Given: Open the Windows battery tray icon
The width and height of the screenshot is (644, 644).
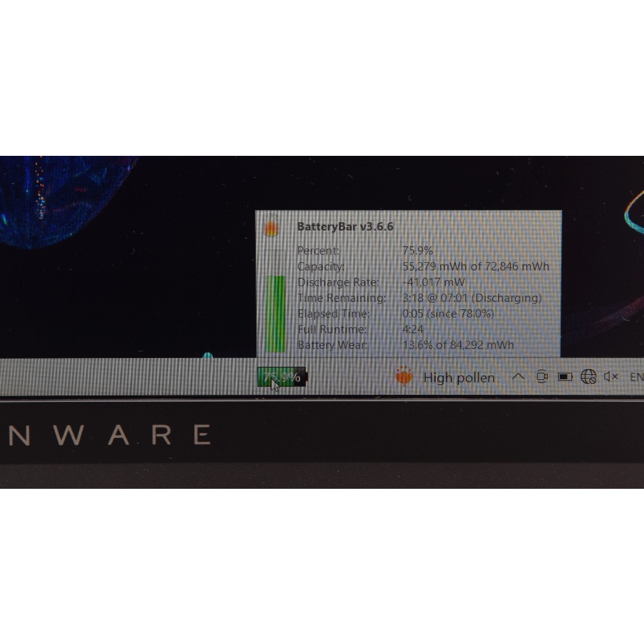Looking at the screenshot, I should tap(565, 377).
